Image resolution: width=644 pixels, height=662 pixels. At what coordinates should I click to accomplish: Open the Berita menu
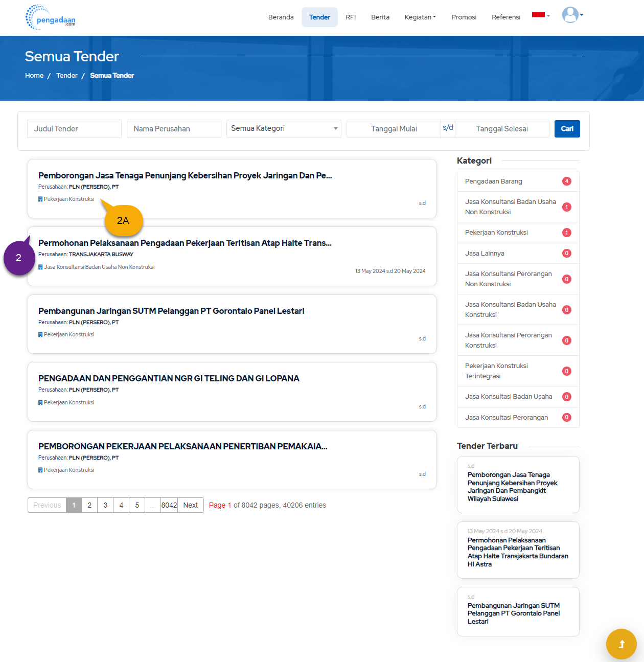pos(380,17)
